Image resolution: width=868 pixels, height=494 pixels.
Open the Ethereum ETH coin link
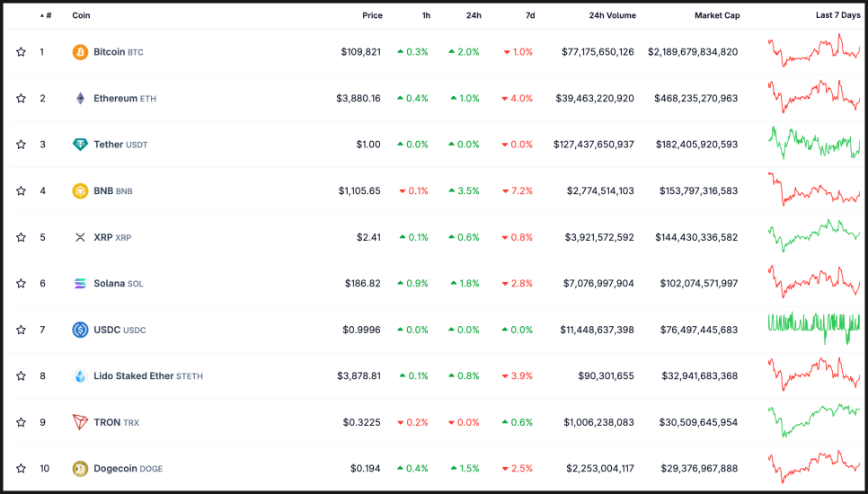124,99
